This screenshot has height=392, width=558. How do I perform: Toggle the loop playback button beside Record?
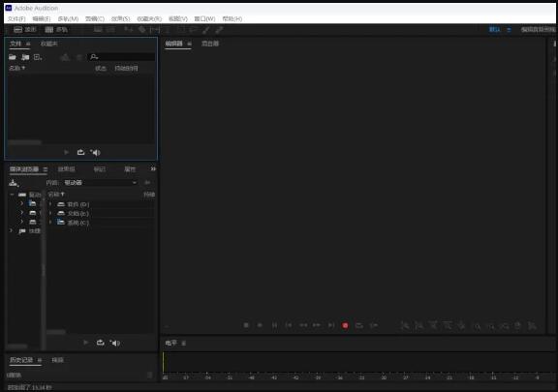coord(359,325)
